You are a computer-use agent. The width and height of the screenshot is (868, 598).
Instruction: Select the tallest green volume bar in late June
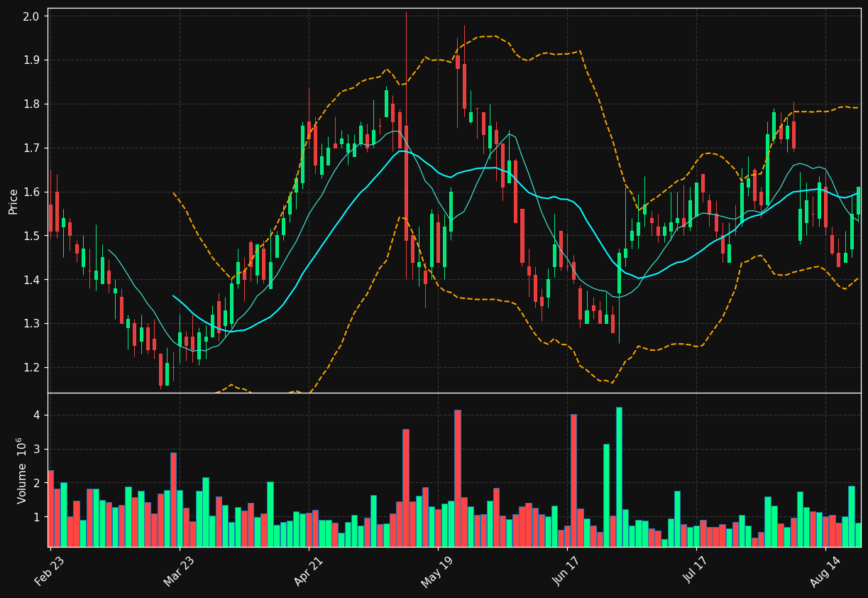coord(619,477)
